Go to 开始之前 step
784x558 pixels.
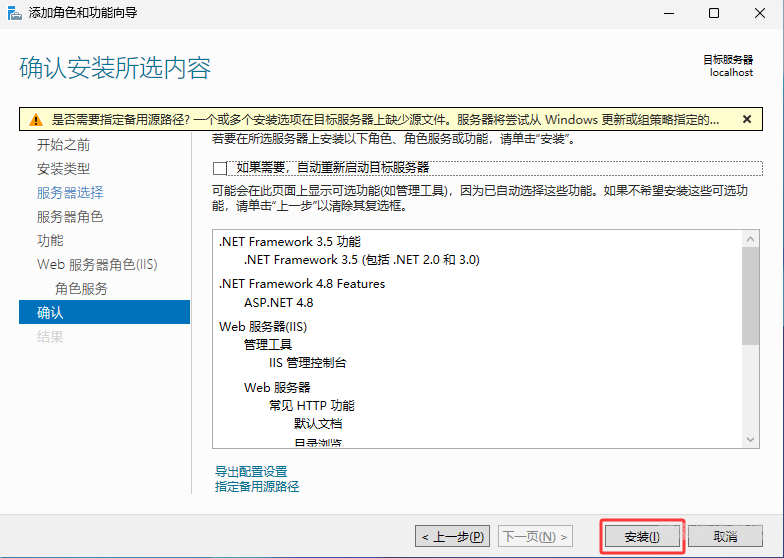(64, 145)
